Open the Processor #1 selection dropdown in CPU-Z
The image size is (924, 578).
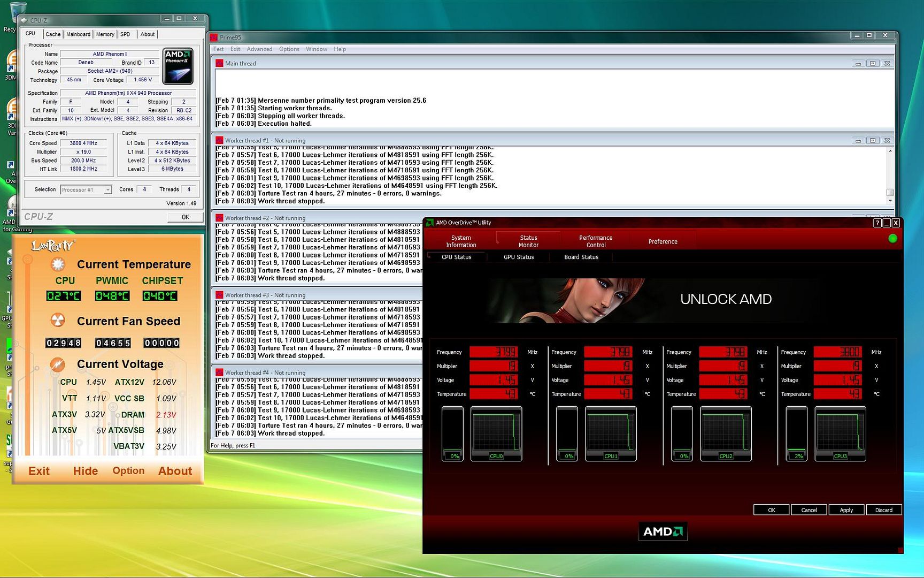107,190
